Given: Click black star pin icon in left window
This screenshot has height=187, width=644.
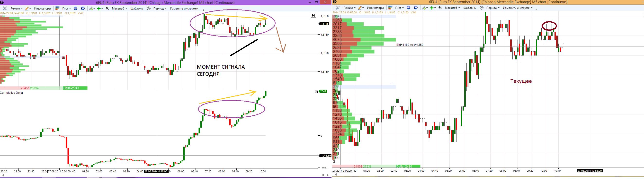Looking at the screenshot, I should (107, 9).
